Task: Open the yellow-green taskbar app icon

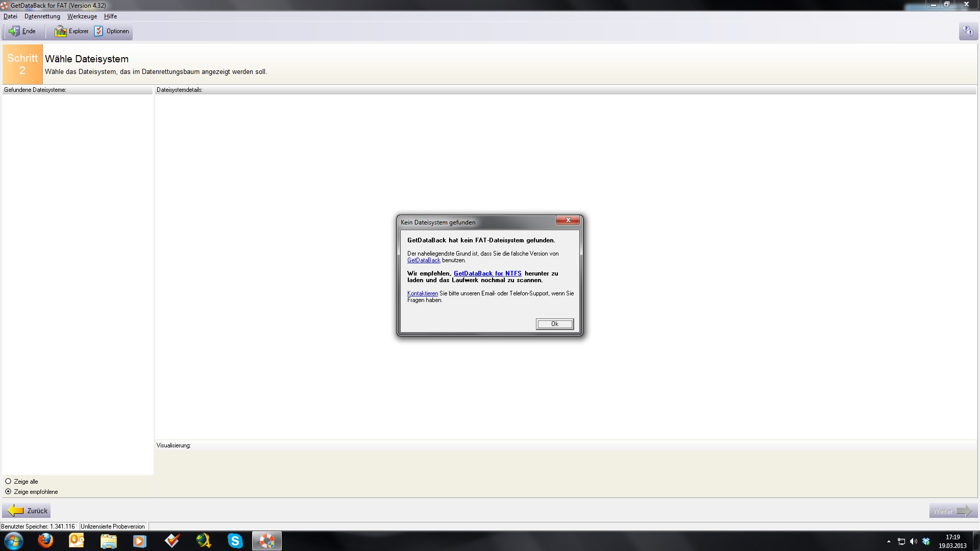Action: (204, 541)
